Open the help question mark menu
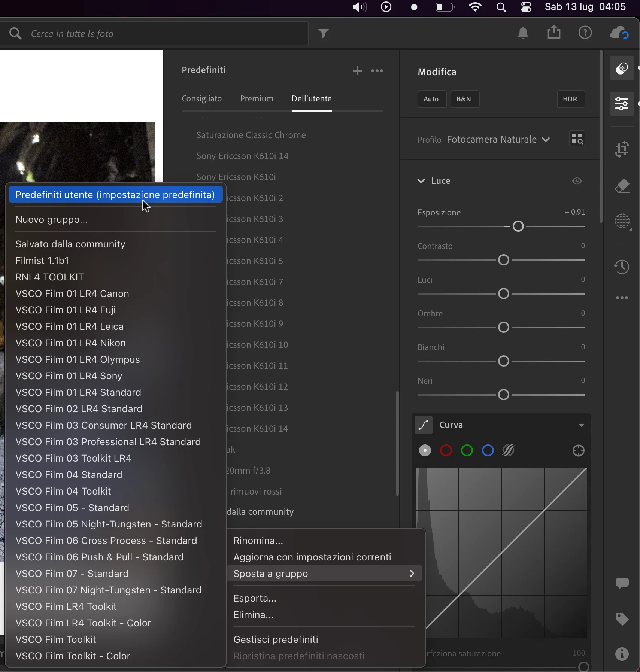Image resolution: width=640 pixels, height=672 pixels. pos(585,33)
